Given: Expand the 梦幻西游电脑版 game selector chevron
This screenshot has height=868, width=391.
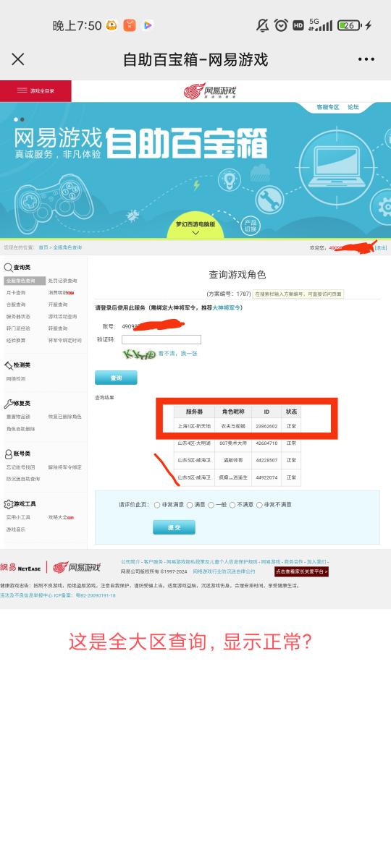Looking at the screenshot, I should coord(195,233).
